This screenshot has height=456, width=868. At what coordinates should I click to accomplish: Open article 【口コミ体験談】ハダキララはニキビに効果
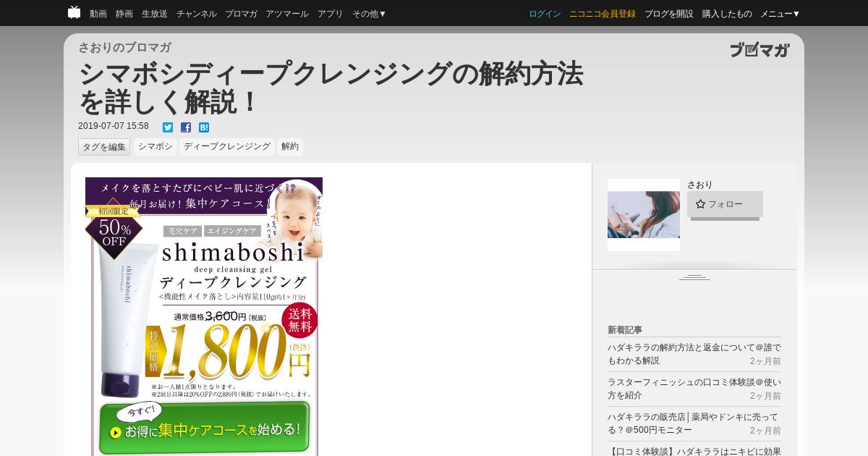point(694,451)
